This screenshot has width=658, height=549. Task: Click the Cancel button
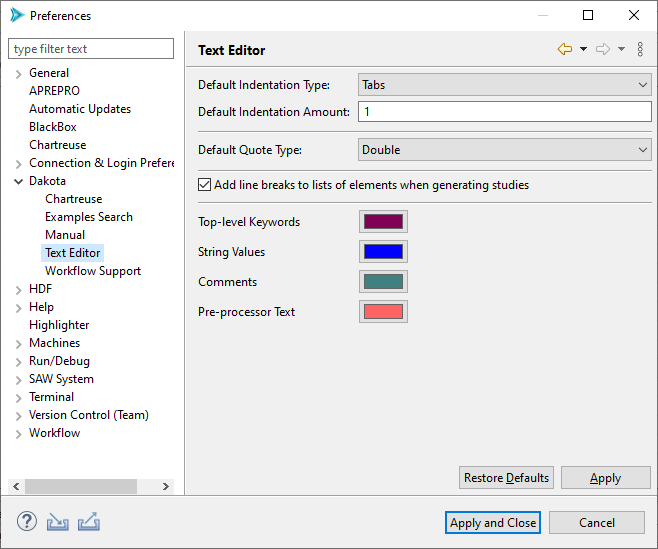(x=597, y=523)
